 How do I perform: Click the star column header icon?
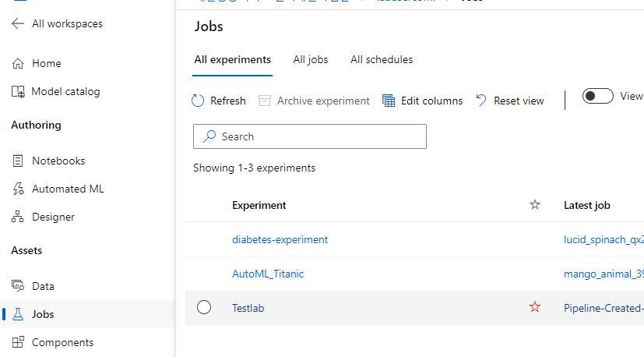click(535, 204)
